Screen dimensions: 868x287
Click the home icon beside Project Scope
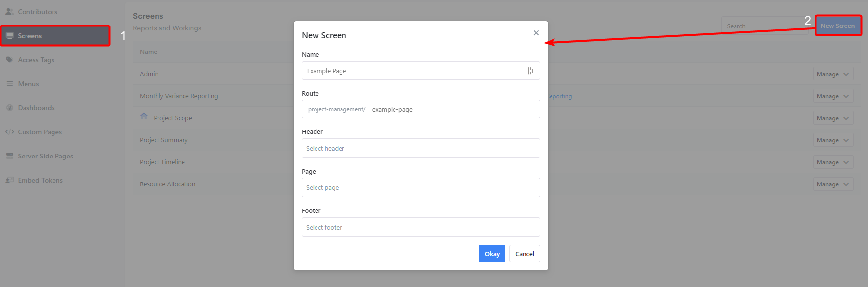[144, 117]
